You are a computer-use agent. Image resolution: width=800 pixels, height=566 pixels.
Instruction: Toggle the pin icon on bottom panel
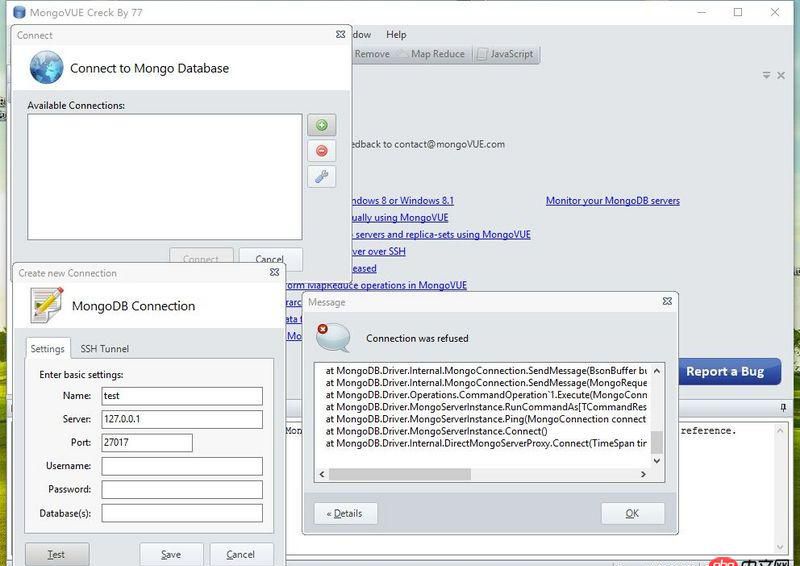click(x=783, y=407)
